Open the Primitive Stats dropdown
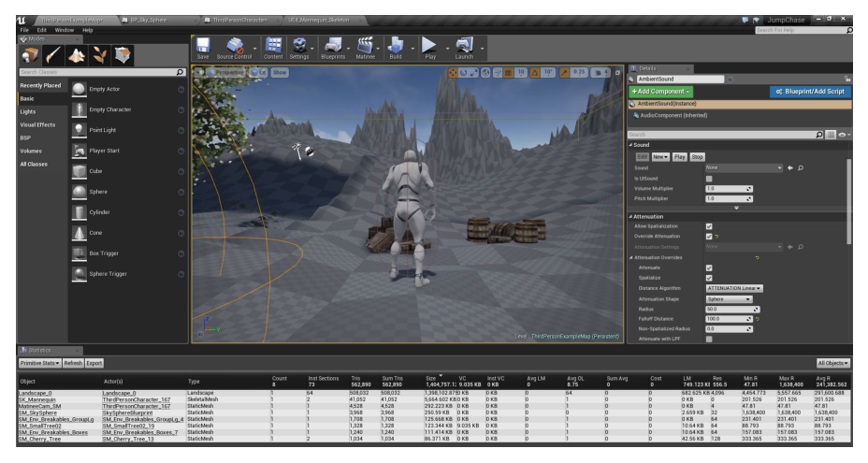This screenshot has height=463, width=868. coord(39,363)
